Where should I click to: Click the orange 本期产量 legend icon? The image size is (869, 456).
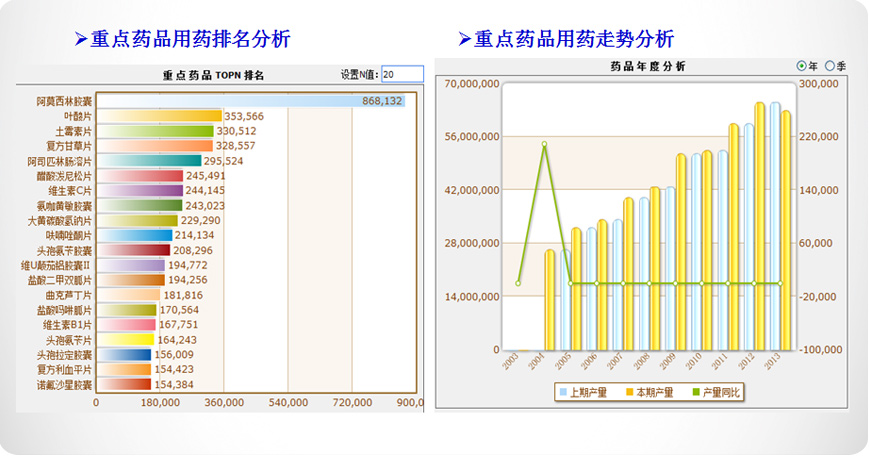629,393
